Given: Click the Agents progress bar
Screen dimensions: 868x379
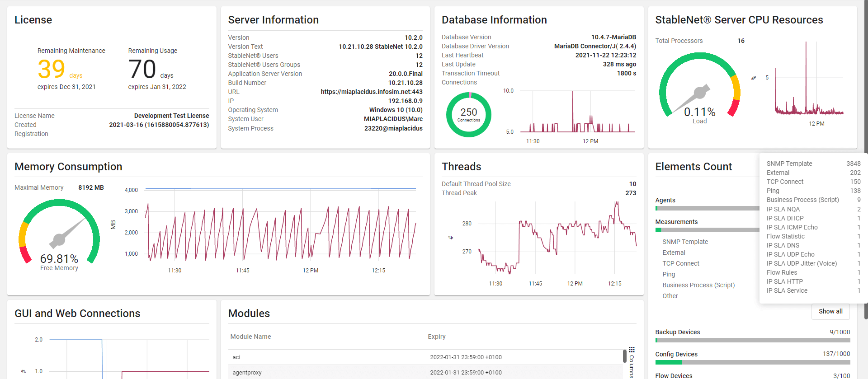Looking at the screenshot, I should point(708,208).
